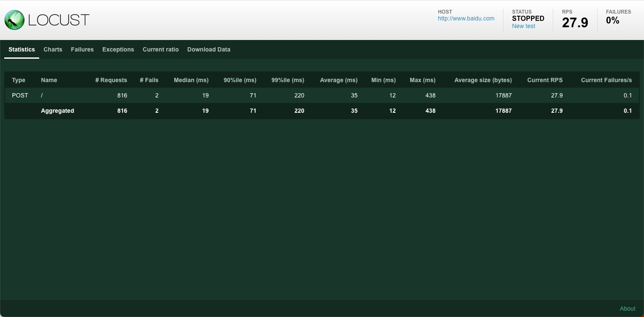
Task: Click 816 requests in the POST row
Action: (x=122, y=95)
